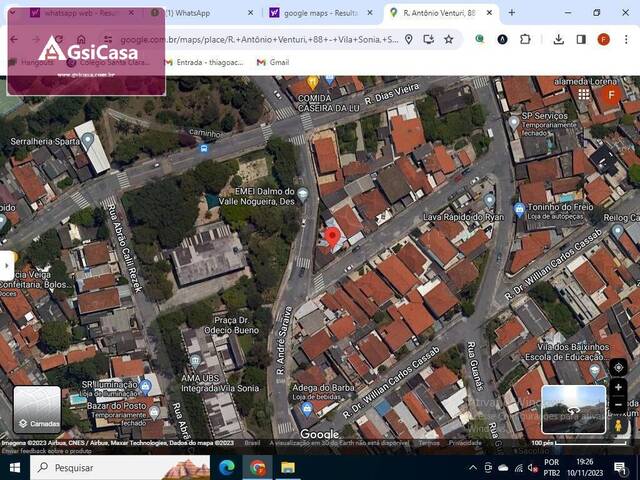Open the Gmail bookmark

pyautogui.click(x=273, y=62)
